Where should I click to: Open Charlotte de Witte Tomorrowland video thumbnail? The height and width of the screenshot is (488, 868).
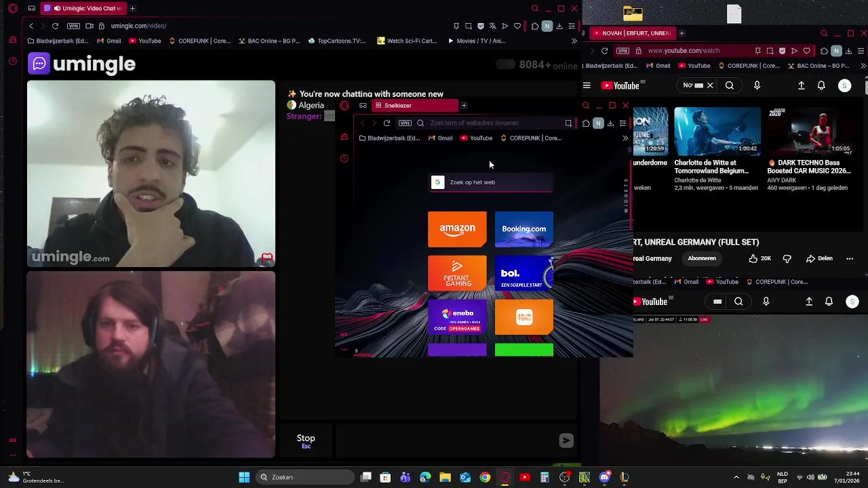coord(717,131)
